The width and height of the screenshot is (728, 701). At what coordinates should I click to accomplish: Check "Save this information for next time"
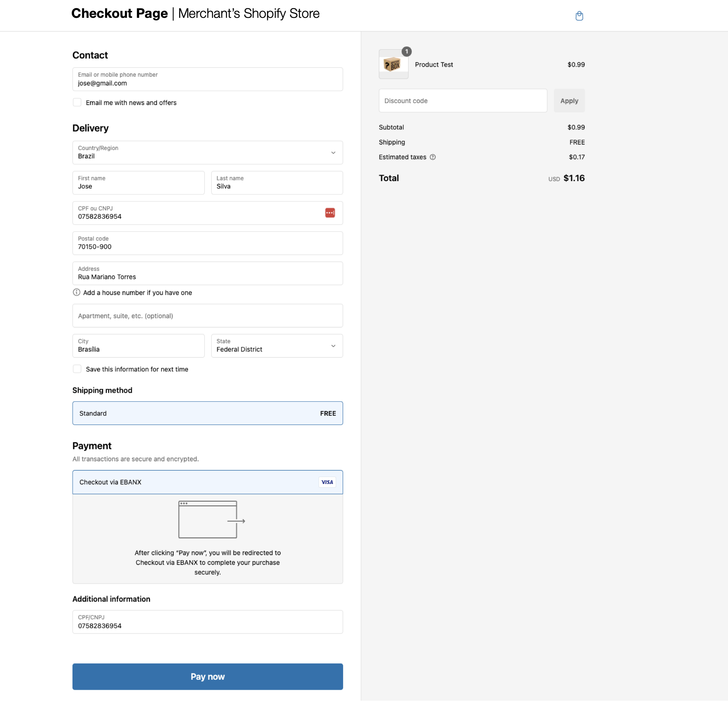[77, 369]
